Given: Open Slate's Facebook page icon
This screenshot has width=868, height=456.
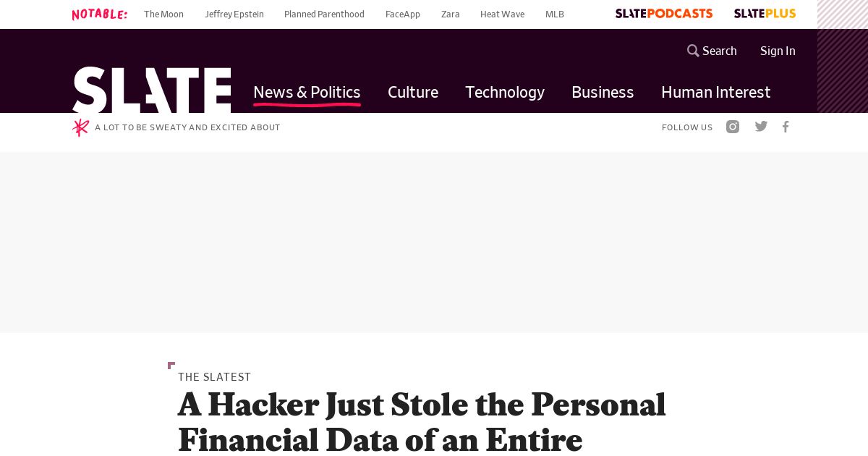Looking at the screenshot, I should coord(786,127).
